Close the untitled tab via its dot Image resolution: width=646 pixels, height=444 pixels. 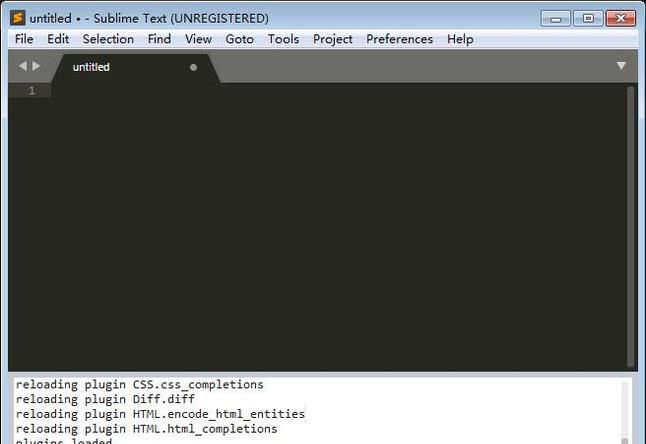pos(193,67)
